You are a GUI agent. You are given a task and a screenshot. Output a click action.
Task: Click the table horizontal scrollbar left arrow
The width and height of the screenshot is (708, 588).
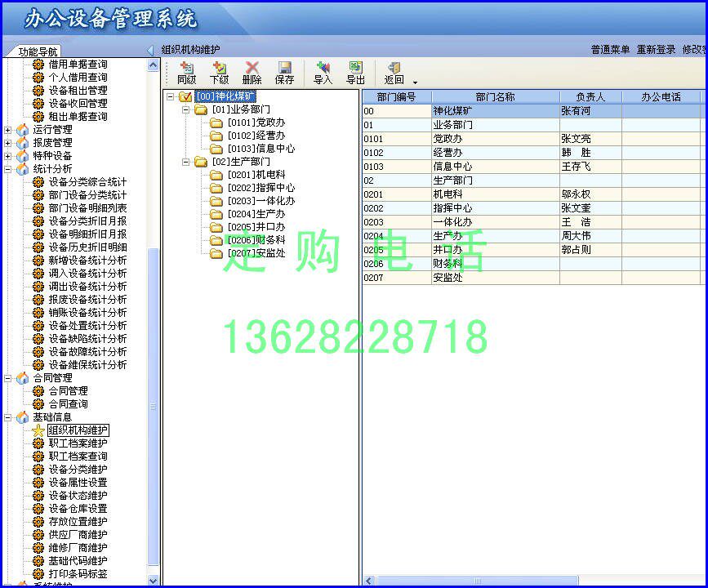[x=369, y=581]
